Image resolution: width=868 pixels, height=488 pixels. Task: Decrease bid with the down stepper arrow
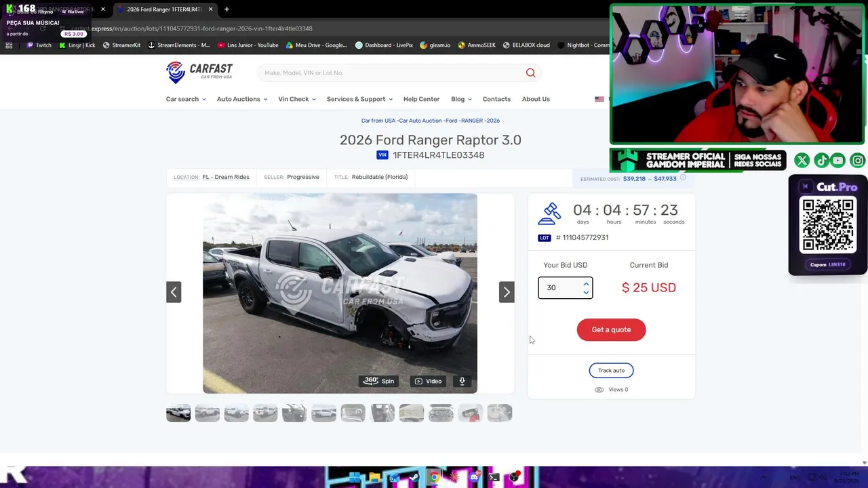pyautogui.click(x=586, y=292)
